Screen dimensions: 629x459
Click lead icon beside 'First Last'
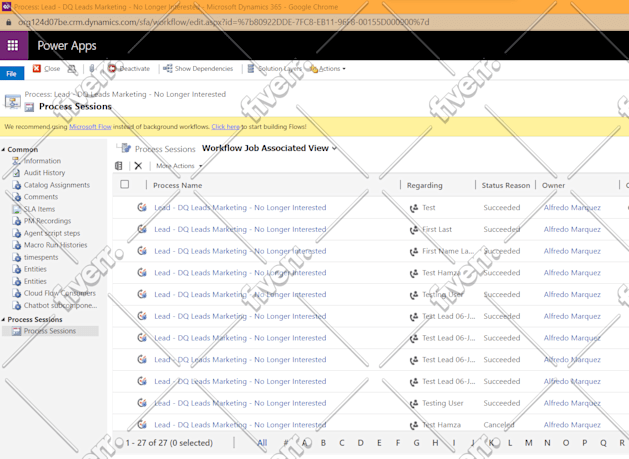pos(414,230)
